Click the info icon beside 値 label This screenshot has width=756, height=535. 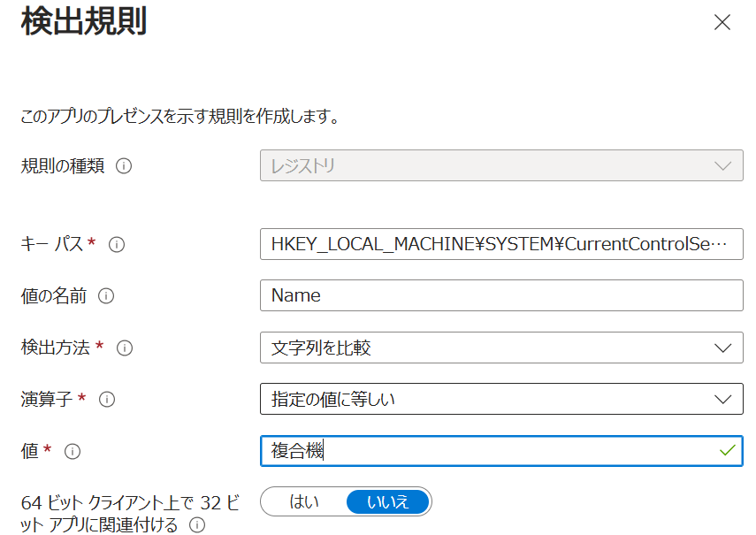coord(73,451)
